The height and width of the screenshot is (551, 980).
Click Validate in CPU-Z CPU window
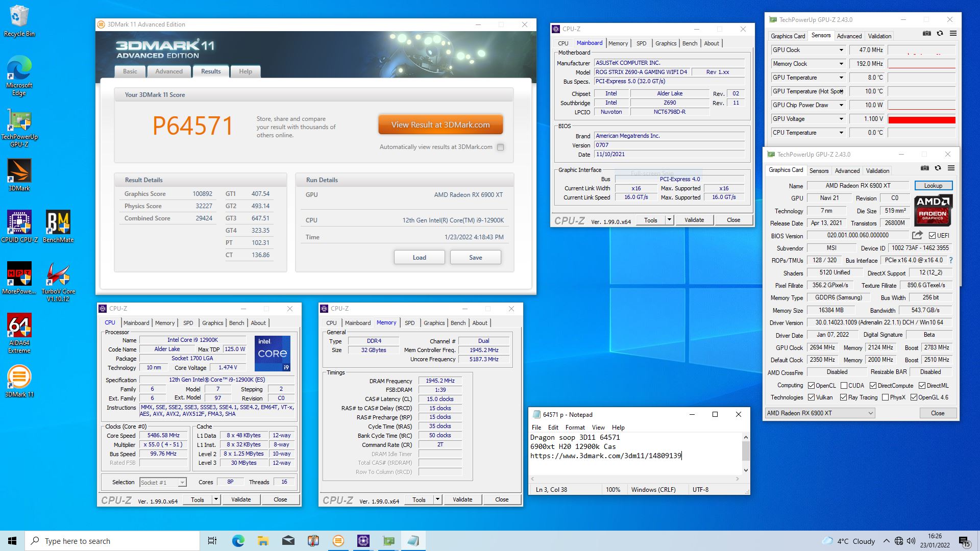coord(241,499)
